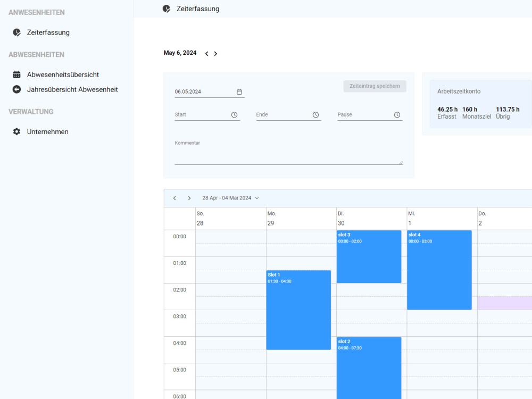Click the Unternehmen gear icon
532x399 pixels.
(16, 131)
